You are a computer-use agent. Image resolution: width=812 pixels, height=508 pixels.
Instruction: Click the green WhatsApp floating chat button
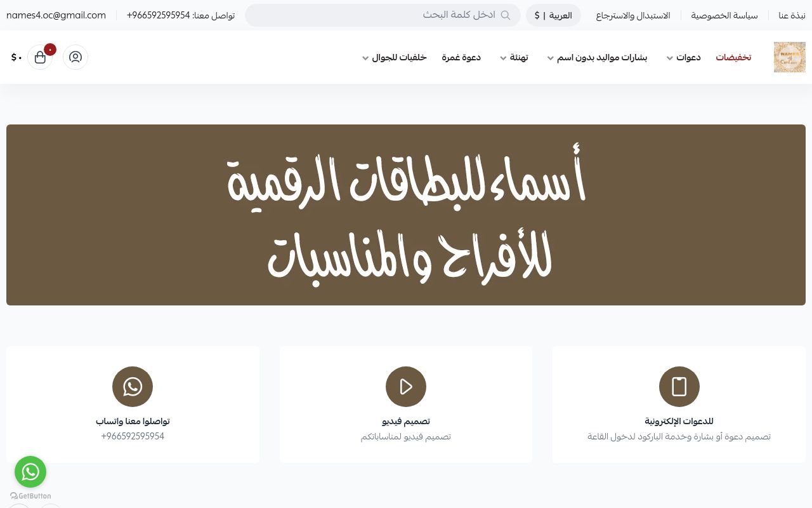click(x=30, y=472)
